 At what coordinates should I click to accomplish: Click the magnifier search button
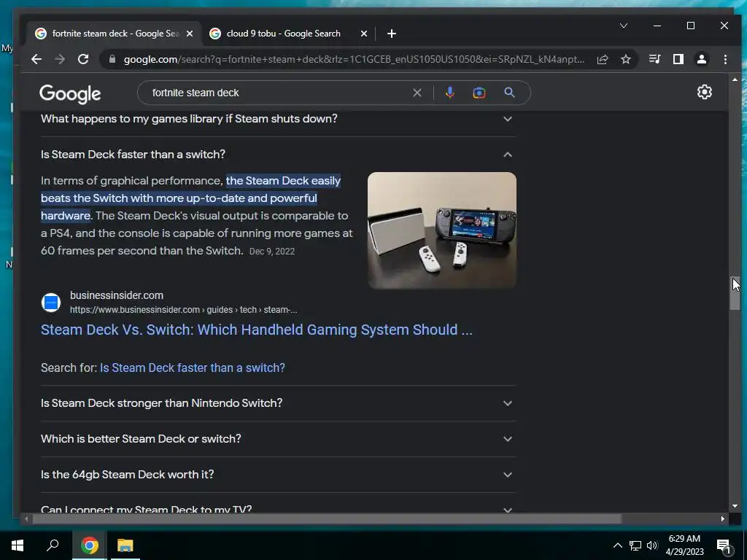(510, 93)
